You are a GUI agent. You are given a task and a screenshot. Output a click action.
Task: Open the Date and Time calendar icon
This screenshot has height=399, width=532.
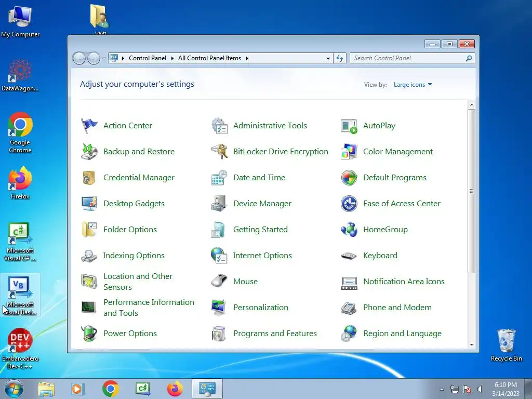coord(219,178)
